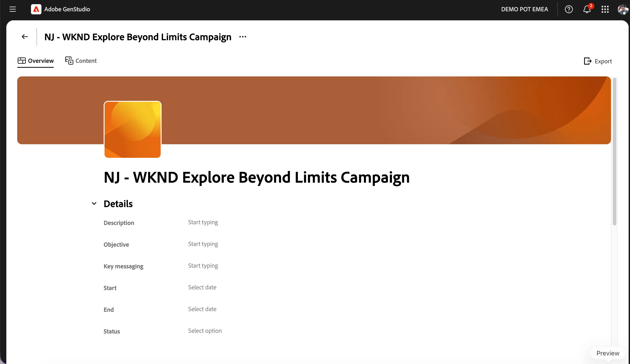Click the Preview button
The height and width of the screenshot is (364, 630).
point(608,353)
